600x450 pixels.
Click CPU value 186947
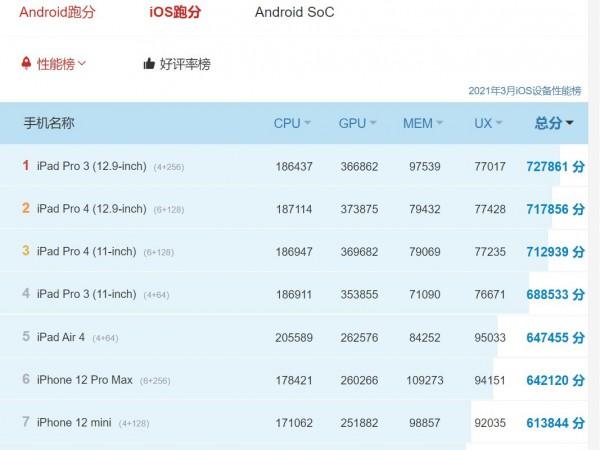click(x=294, y=252)
